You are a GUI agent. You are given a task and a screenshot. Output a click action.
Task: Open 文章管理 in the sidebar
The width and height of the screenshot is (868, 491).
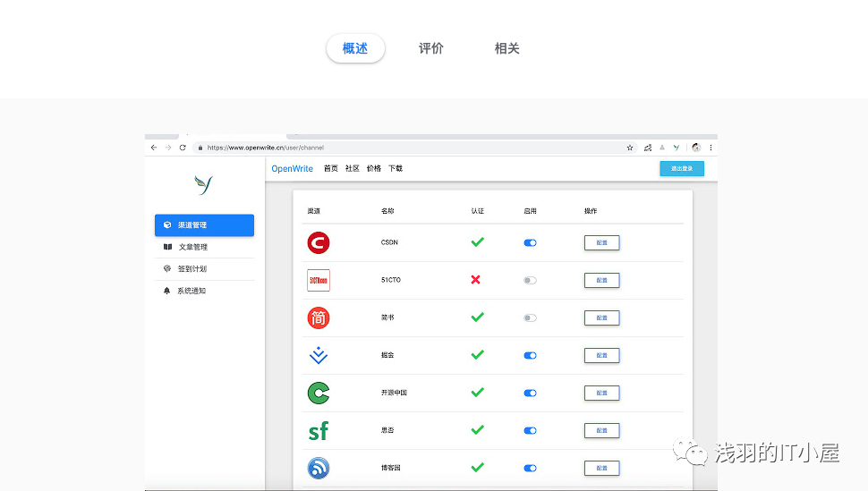tap(192, 247)
